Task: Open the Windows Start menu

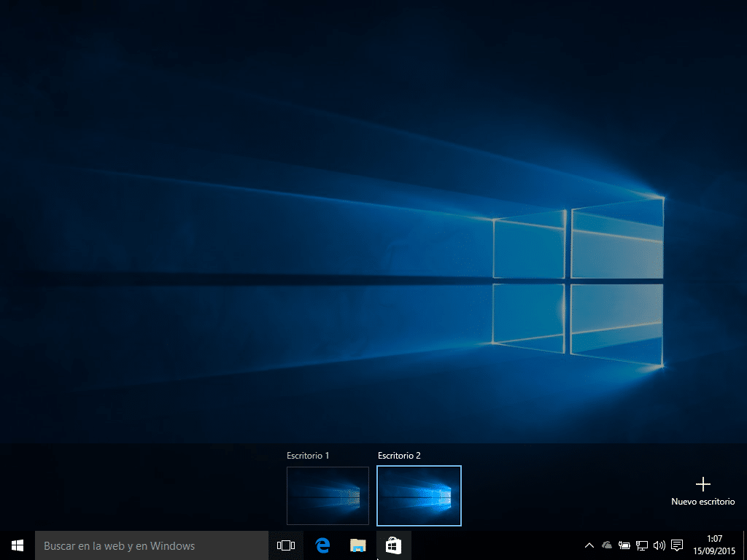Action: (x=18, y=545)
